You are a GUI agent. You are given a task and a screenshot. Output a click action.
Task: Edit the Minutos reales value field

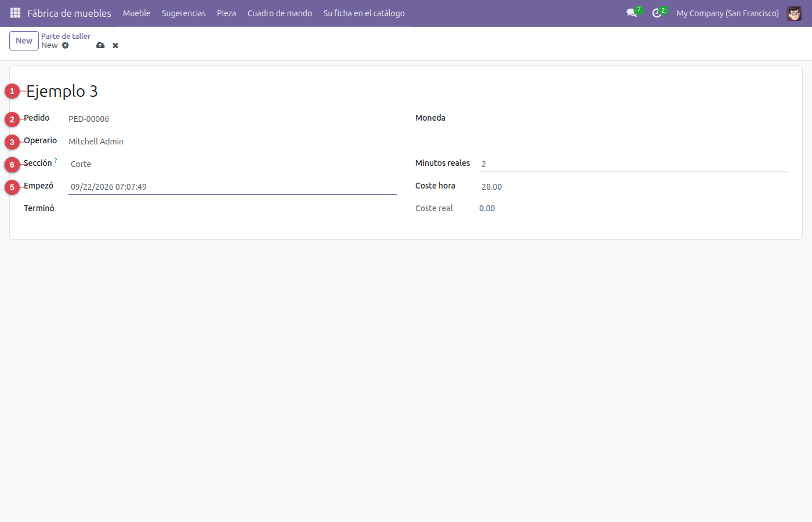click(633, 164)
